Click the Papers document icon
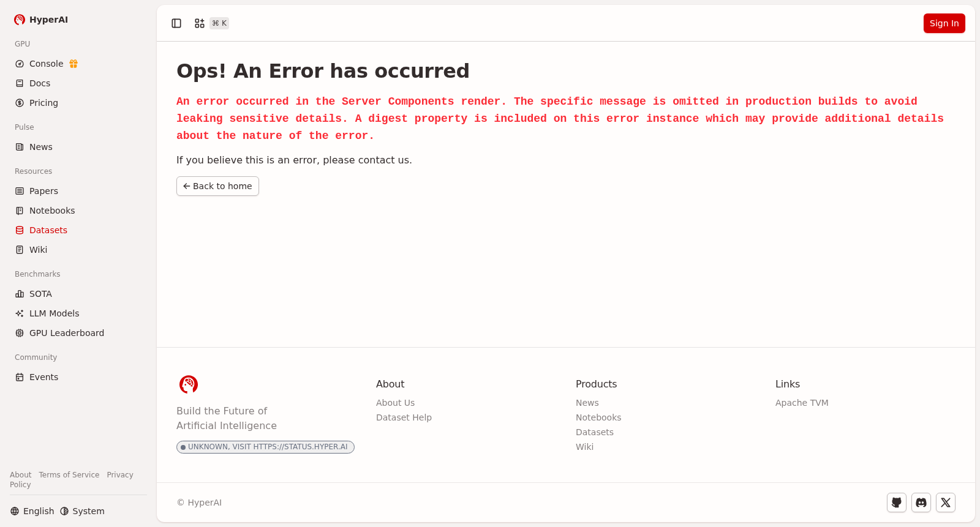980x527 pixels. (x=20, y=191)
